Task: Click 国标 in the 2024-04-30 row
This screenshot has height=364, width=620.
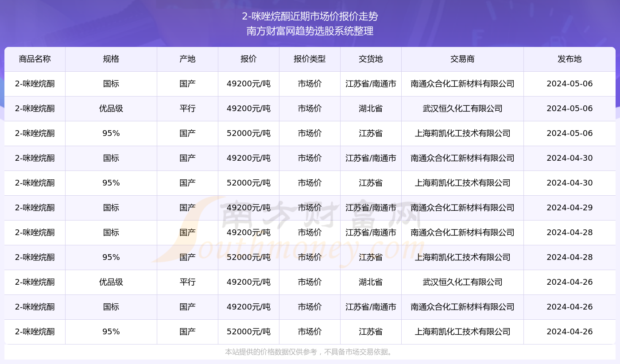Action: coord(111,158)
